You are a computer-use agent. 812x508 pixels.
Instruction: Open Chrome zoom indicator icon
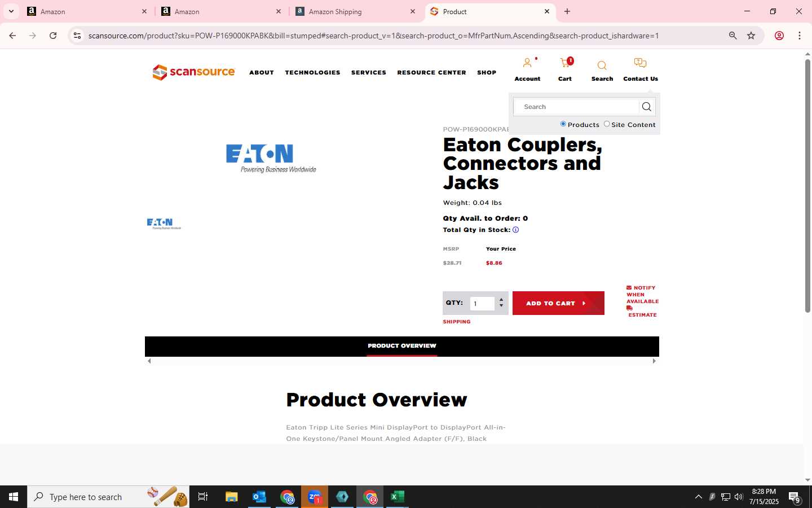tap(732, 36)
